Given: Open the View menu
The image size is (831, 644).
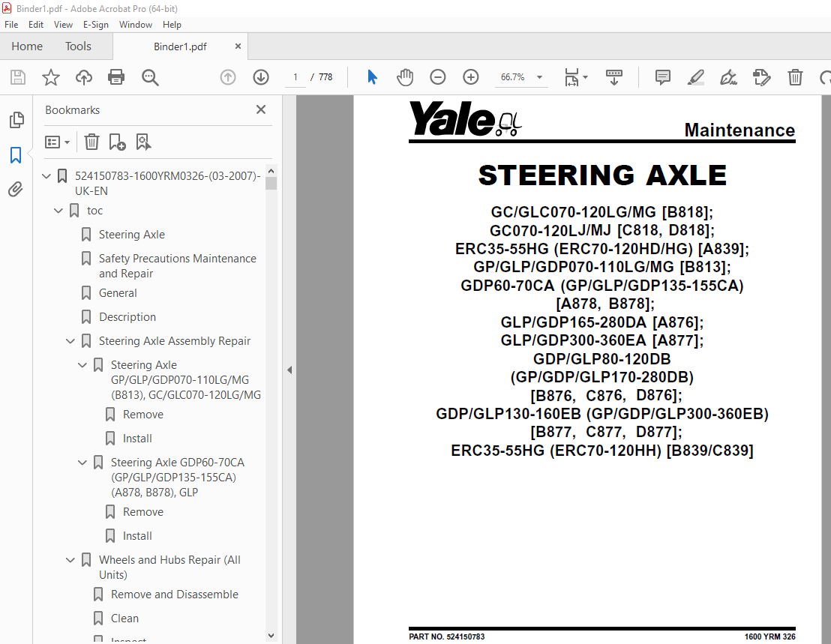Looking at the screenshot, I should (x=63, y=24).
